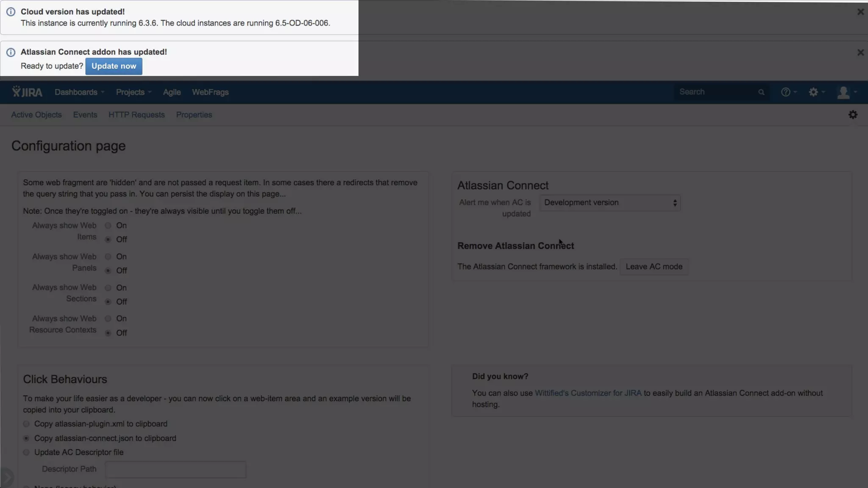Click the search magnifier icon
Image resolution: width=868 pixels, height=488 pixels.
(x=761, y=92)
